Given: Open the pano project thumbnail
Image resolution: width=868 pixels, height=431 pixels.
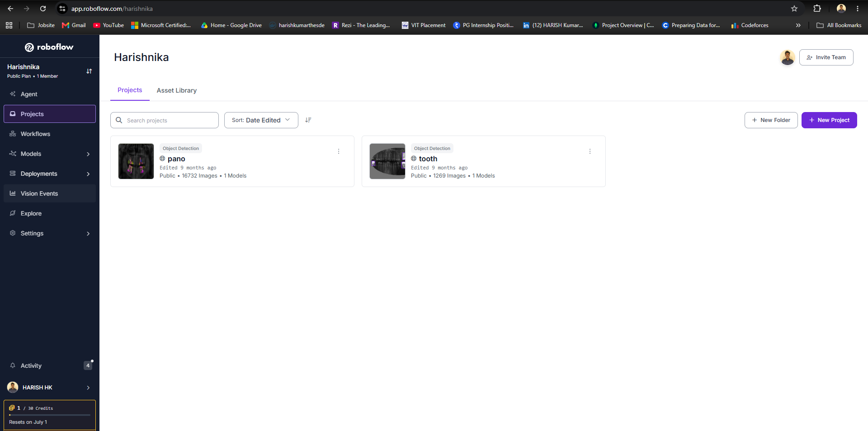Looking at the screenshot, I should coord(136,161).
